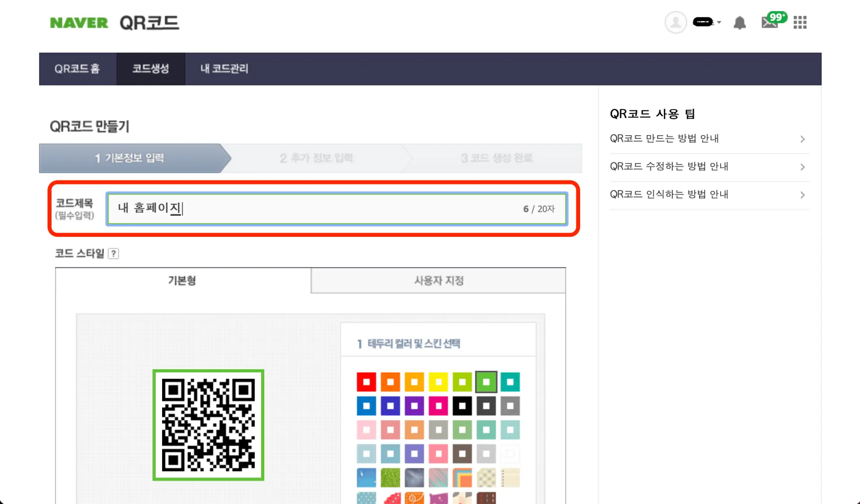The image size is (860, 504).
Task: Select the white border color
Action: [x=510, y=454]
